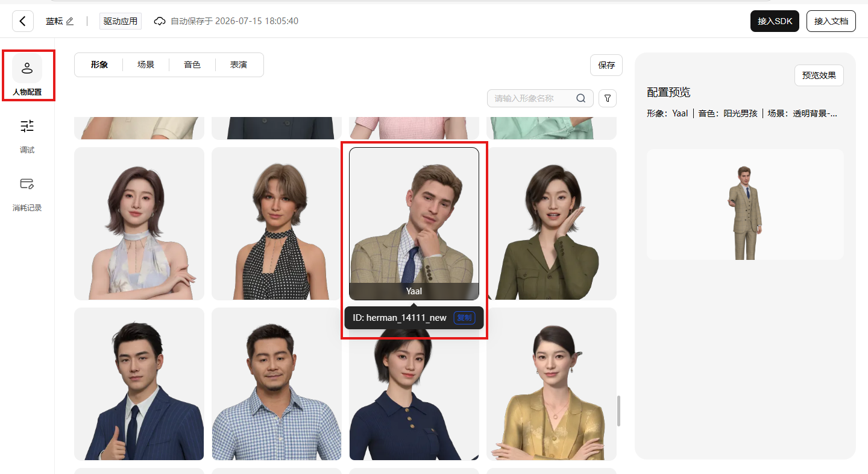Select the Yaal avatar card
This screenshot has width=868, height=474.
click(414, 224)
